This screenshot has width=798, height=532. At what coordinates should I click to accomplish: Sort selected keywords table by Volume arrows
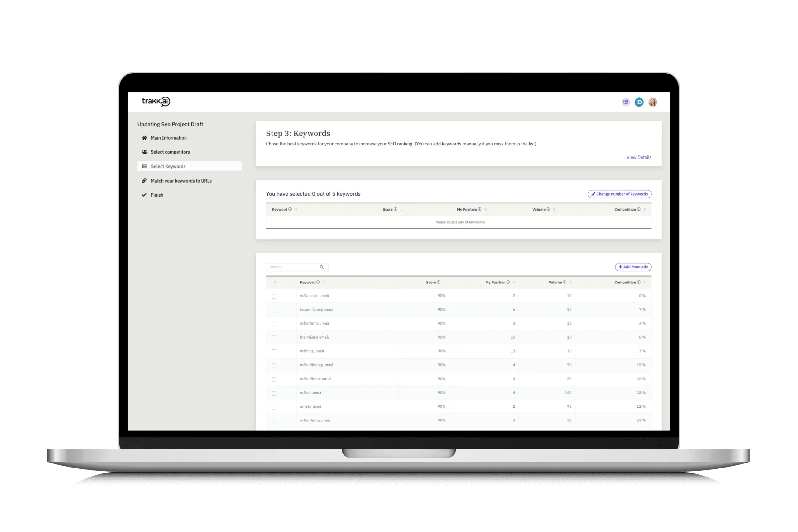click(554, 210)
